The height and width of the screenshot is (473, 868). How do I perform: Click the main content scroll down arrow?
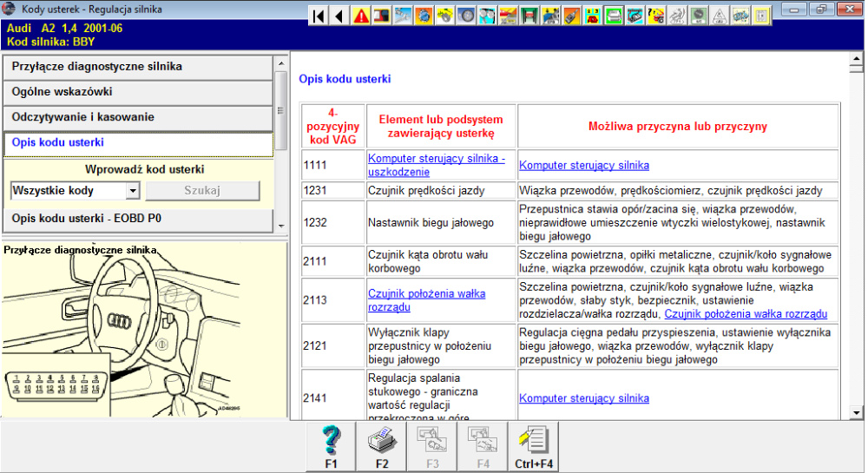[857, 413]
